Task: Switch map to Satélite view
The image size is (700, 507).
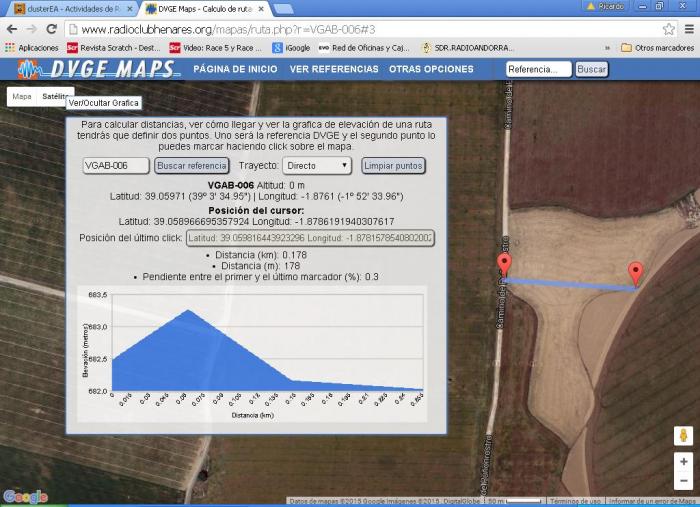Action: tap(54, 96)
